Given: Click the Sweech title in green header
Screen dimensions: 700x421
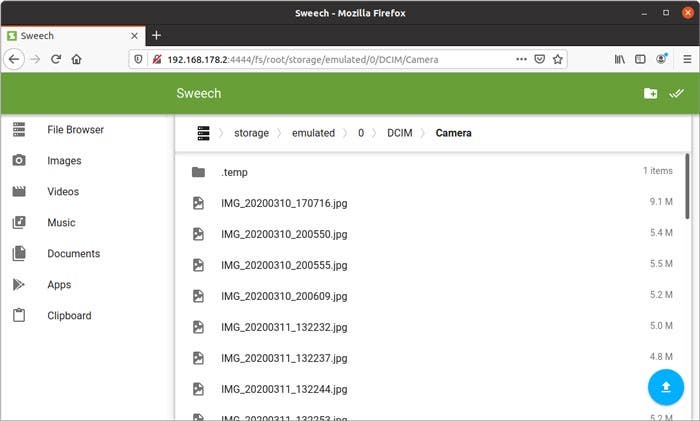Looking at the screenshot, I should pos(199,93).
